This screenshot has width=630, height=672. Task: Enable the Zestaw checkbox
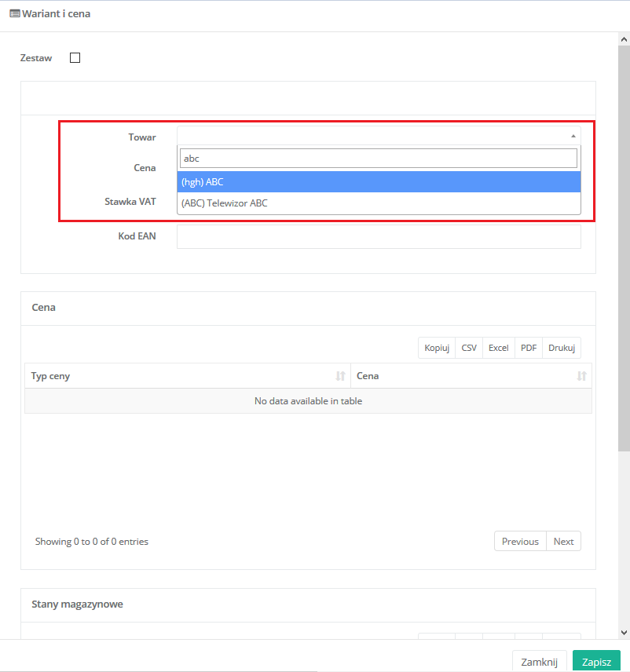point(75,57)
